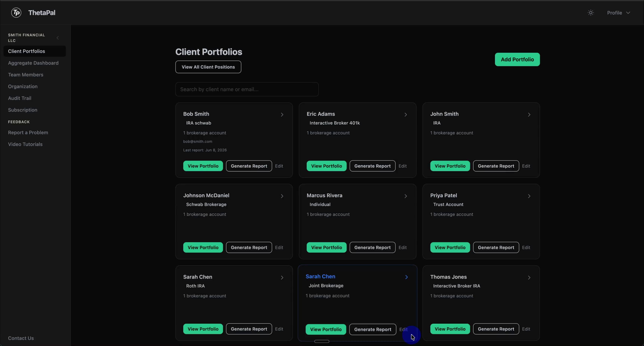Generate a report for Bob Smith

[249, 166]
